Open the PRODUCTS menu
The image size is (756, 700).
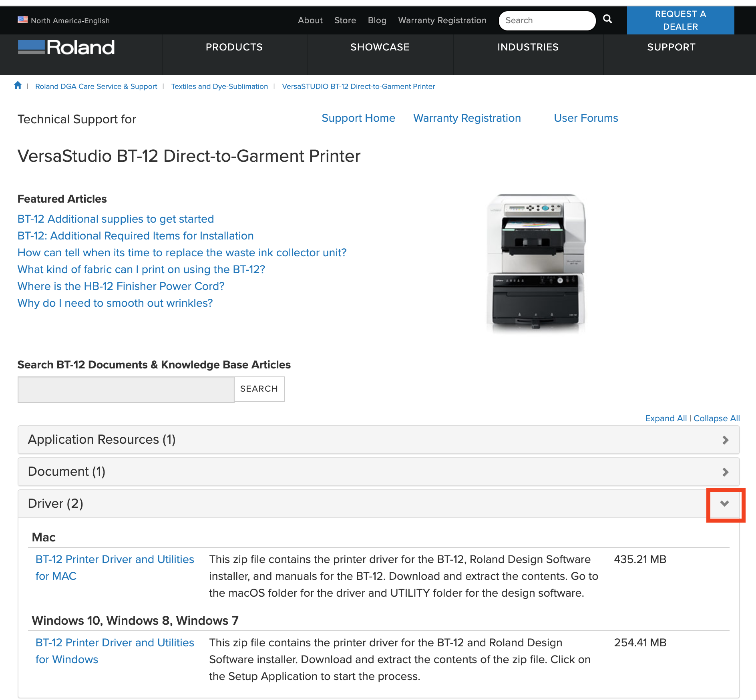[234, 47]
